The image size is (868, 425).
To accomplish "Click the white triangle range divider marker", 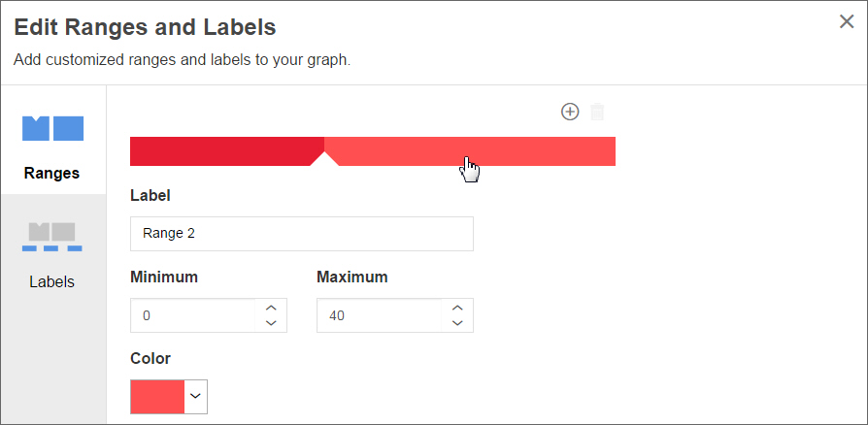I will pos(324,159).
